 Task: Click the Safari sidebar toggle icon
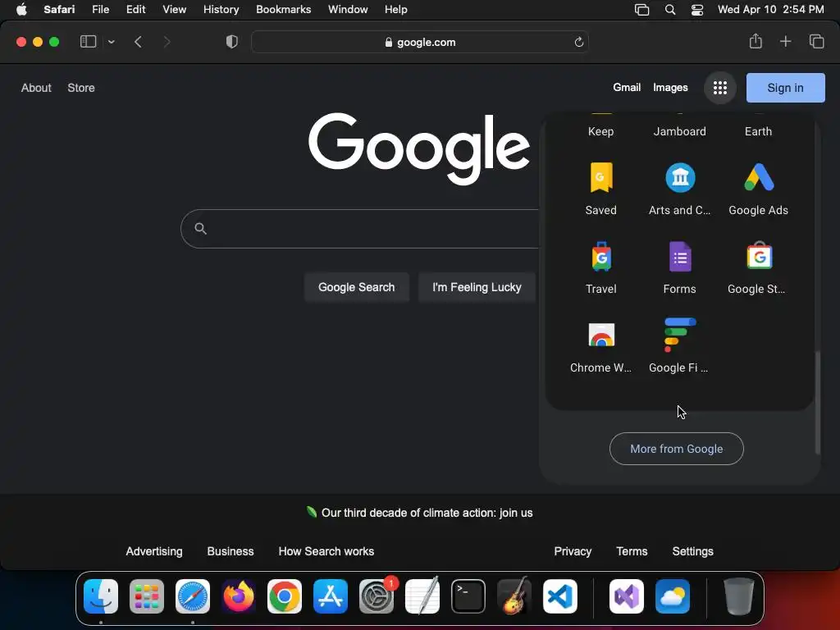[88, 42]
